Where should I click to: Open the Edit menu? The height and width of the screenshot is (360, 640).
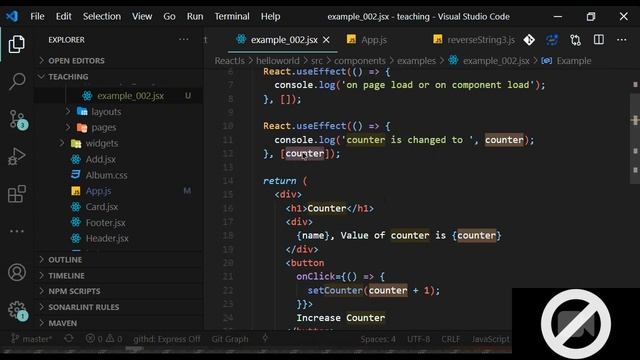[63, 16]
